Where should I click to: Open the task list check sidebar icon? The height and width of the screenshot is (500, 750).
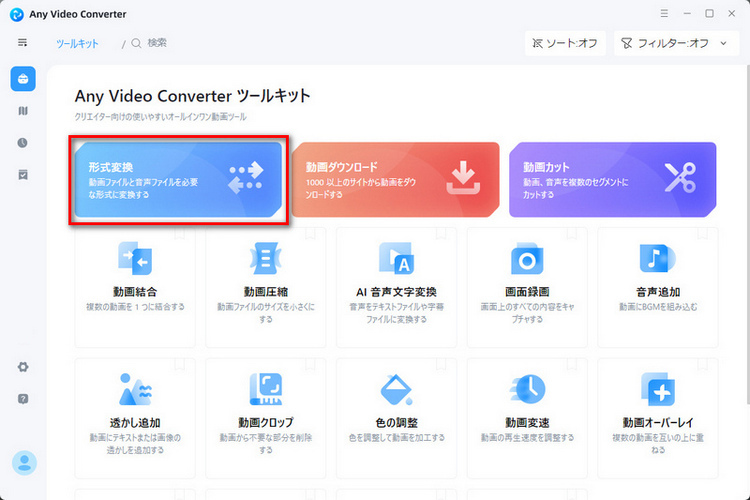click(x=23, y=175)
